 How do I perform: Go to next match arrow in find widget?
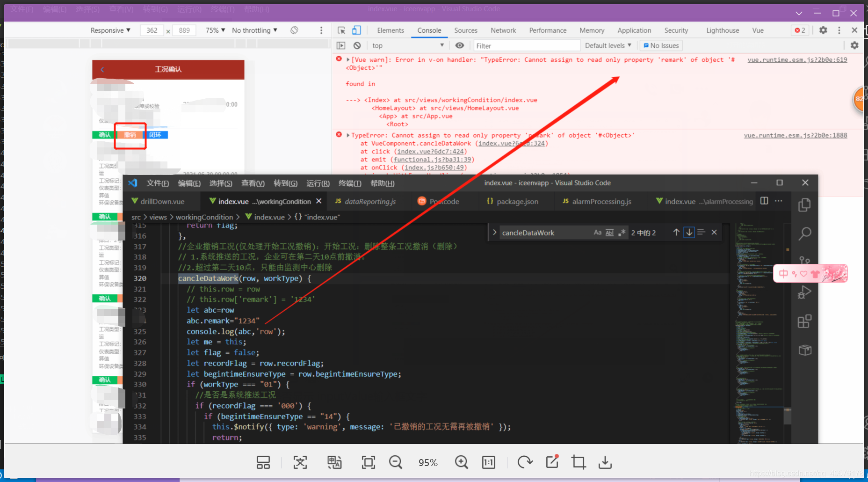coord(689,233)
